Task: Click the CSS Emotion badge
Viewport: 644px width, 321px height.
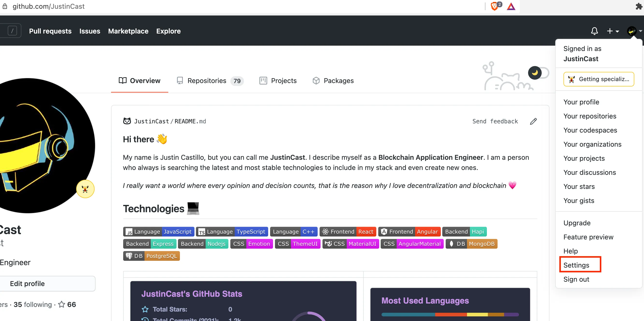Action: (x=251, y=244)
